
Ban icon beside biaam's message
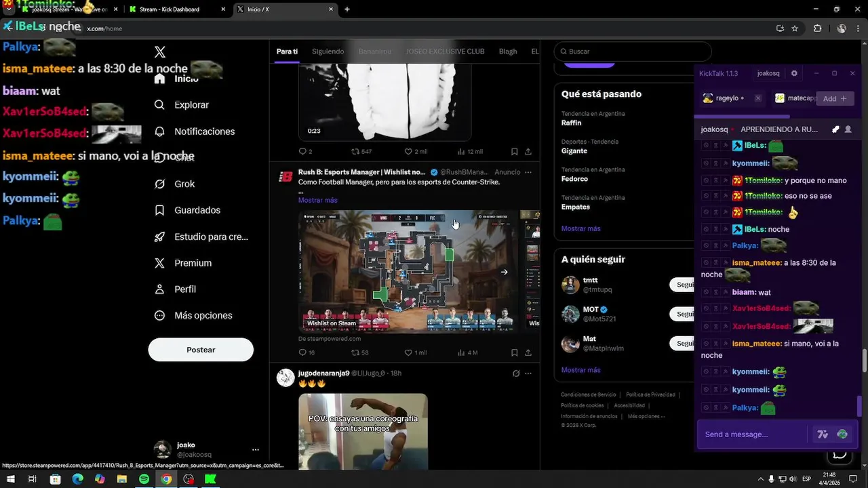click(x=706, y=292)
